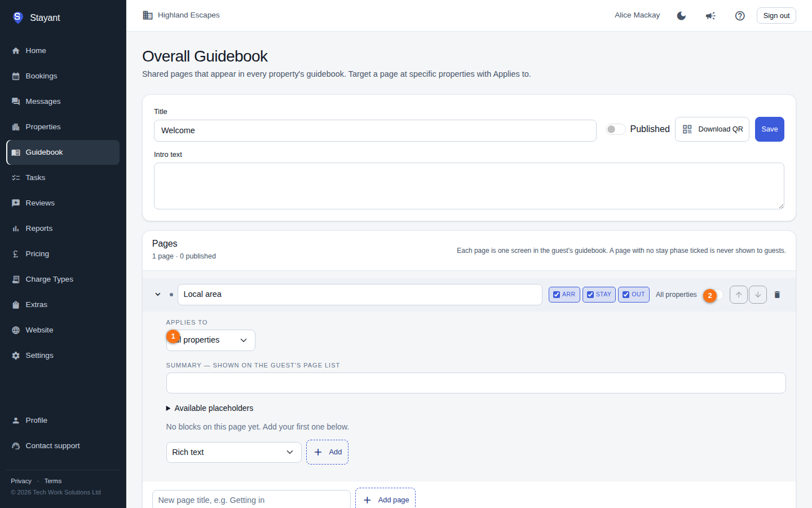Click the Summary input field

(476, 383)
